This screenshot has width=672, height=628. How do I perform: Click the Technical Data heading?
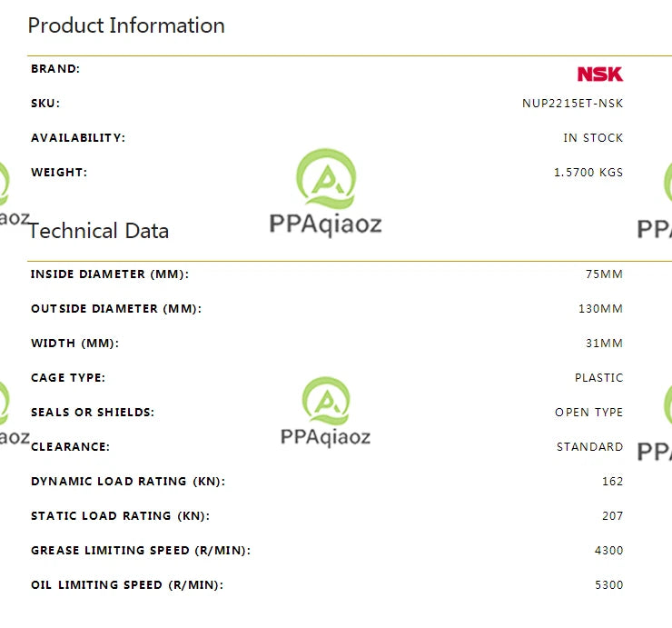coord(99,231)
